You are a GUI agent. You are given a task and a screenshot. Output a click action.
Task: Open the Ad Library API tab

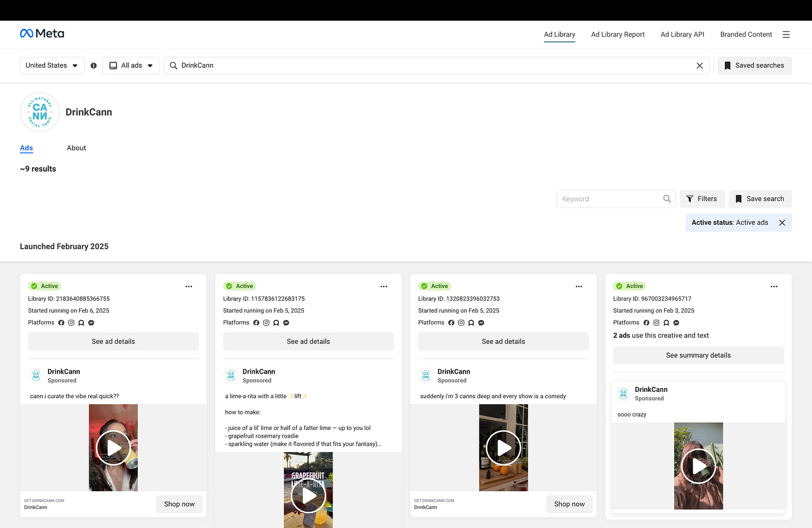tap(683, 35)
